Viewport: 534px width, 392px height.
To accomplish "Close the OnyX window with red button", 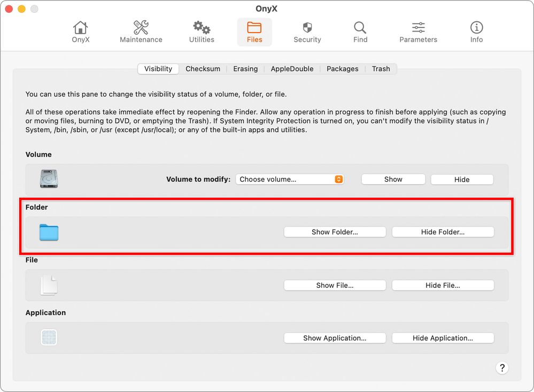I will click(x=9, y=9).
